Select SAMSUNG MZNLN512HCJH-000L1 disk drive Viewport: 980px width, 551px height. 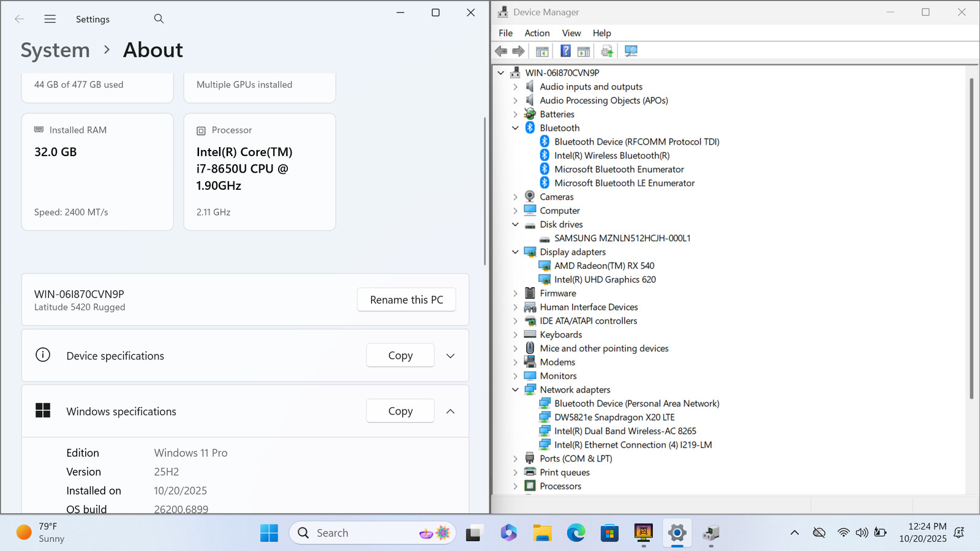point(622,238)
